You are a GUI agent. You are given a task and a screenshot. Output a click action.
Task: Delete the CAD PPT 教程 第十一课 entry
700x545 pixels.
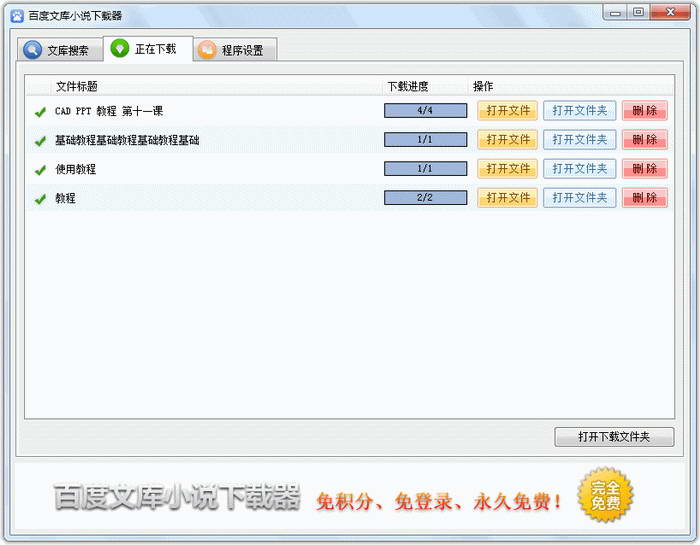click(645, 110)
